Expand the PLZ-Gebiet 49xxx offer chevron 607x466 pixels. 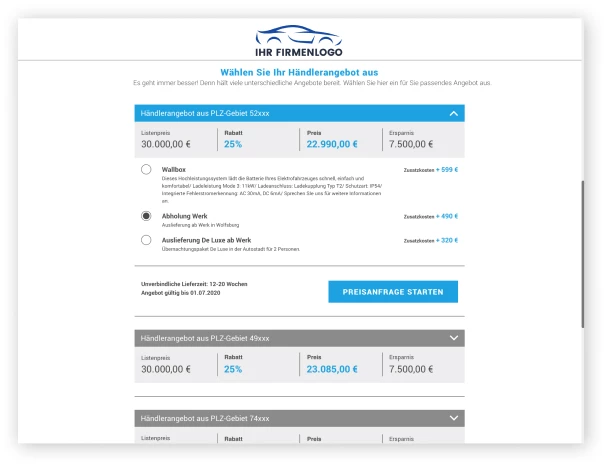pyautogui.click(x=454, y=338)
